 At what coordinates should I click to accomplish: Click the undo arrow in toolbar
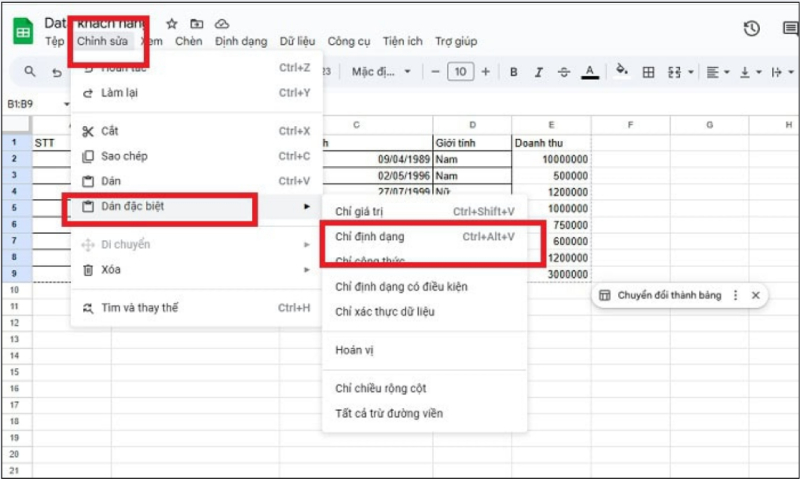coord(57,72)
